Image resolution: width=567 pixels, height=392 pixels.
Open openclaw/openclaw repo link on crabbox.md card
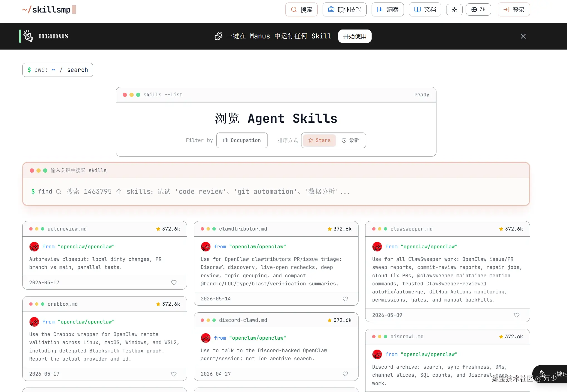(x=86, y=322)
